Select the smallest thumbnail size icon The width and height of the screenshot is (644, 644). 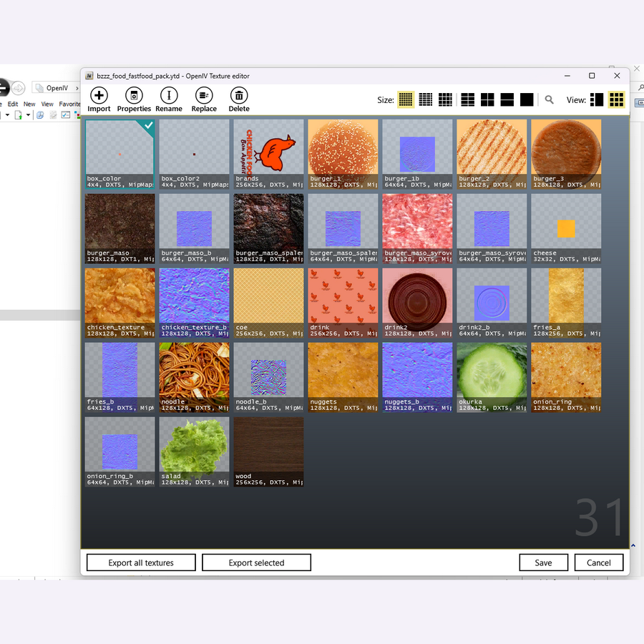click(406, 99)
